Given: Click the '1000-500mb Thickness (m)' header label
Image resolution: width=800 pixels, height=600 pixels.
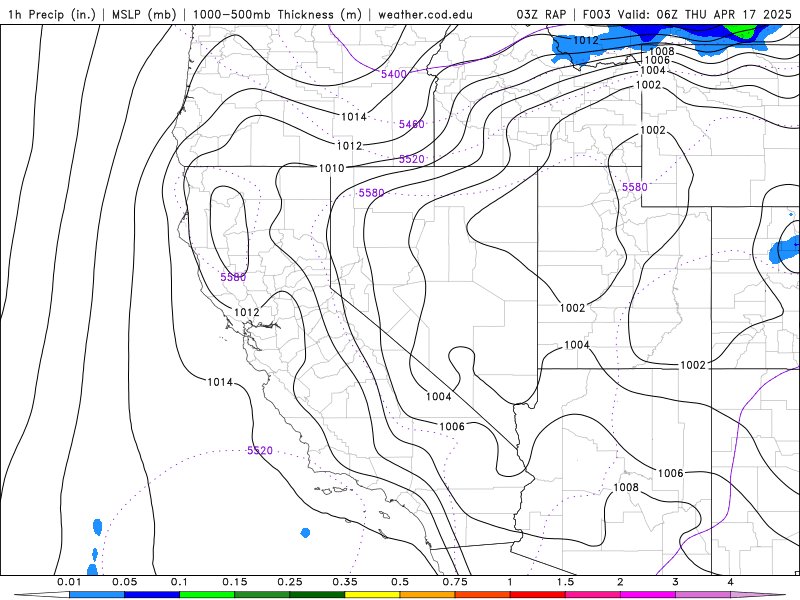Looking at the screenshot, I should [277, 15].
